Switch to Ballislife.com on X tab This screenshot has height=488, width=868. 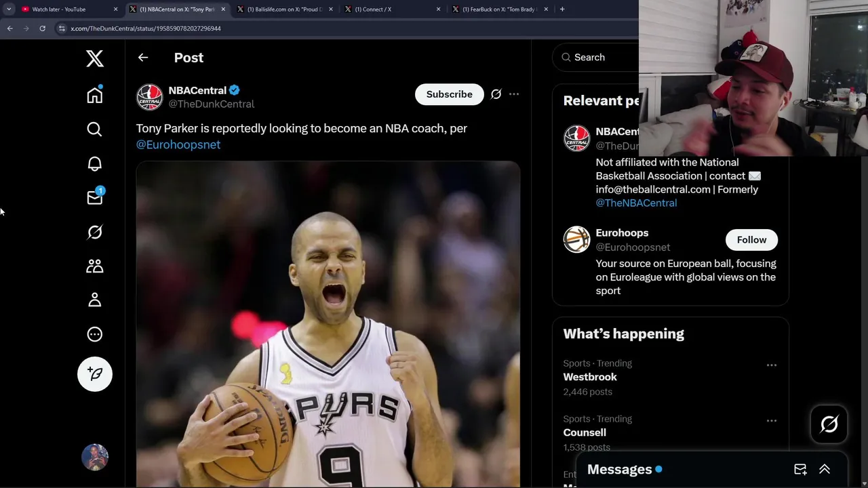285,9
